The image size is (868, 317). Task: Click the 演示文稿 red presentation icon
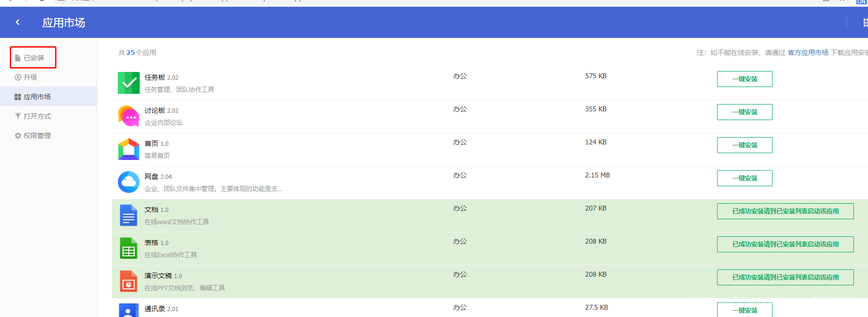coord(129,281)
